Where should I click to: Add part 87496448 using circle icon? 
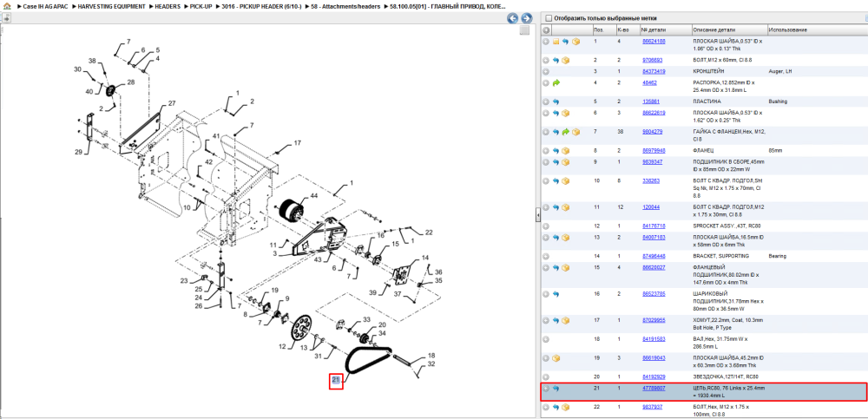(546, 256)
